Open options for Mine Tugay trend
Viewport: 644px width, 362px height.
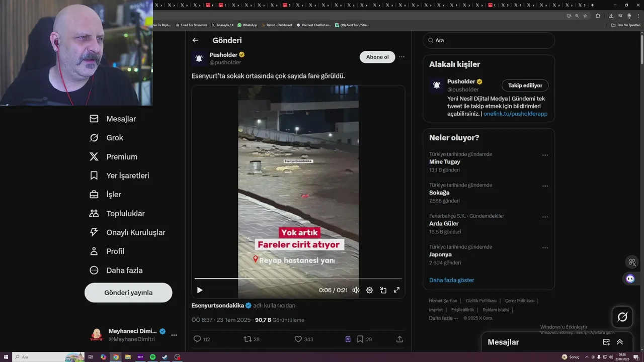click(545, 155)
